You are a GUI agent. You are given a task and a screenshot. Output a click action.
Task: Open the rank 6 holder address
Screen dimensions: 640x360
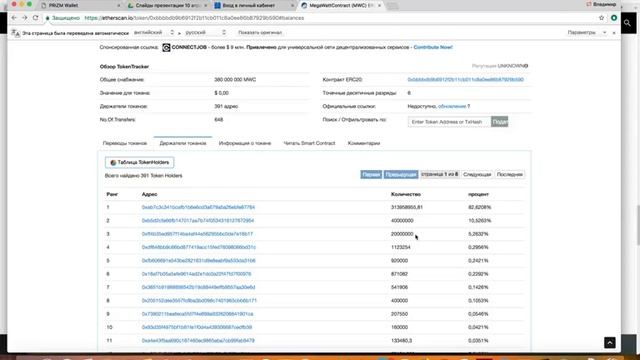click(196, 274)
